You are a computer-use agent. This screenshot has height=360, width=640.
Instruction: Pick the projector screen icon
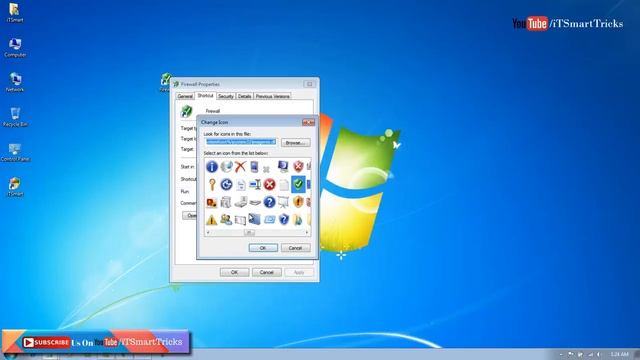tap(284, 202)
